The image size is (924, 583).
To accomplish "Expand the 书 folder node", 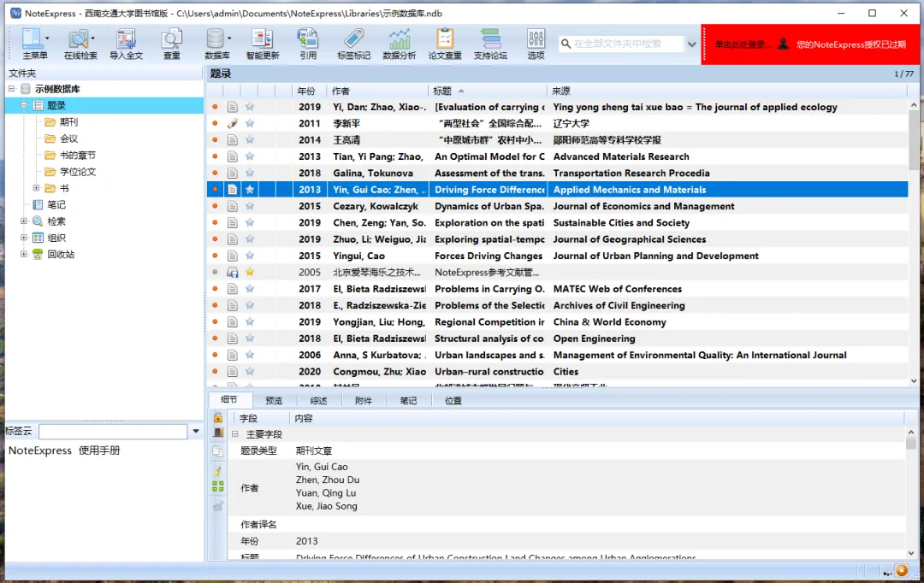I will (37, 188).
